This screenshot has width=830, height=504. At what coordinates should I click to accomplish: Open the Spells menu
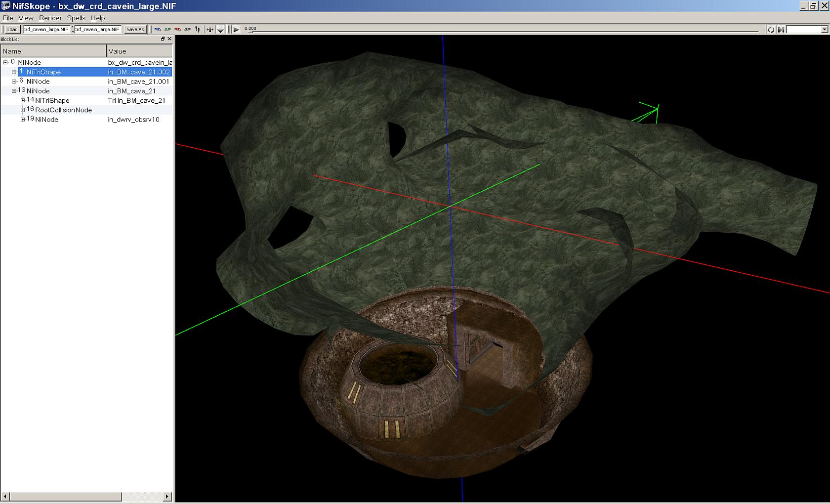(76, 18)
